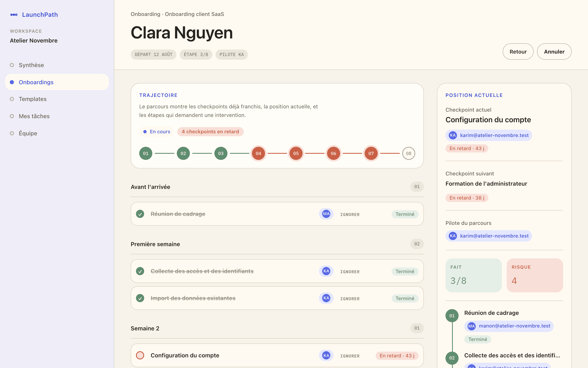
Task: Click karim email chip under Pilote du parcours
Action: tap(489, 236)
